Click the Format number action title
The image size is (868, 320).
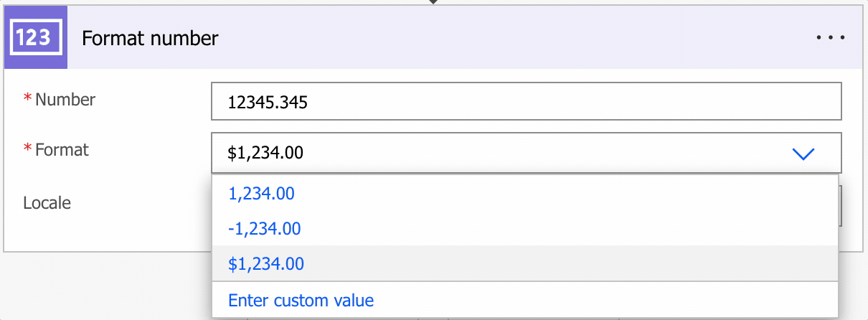pos(150,38)
